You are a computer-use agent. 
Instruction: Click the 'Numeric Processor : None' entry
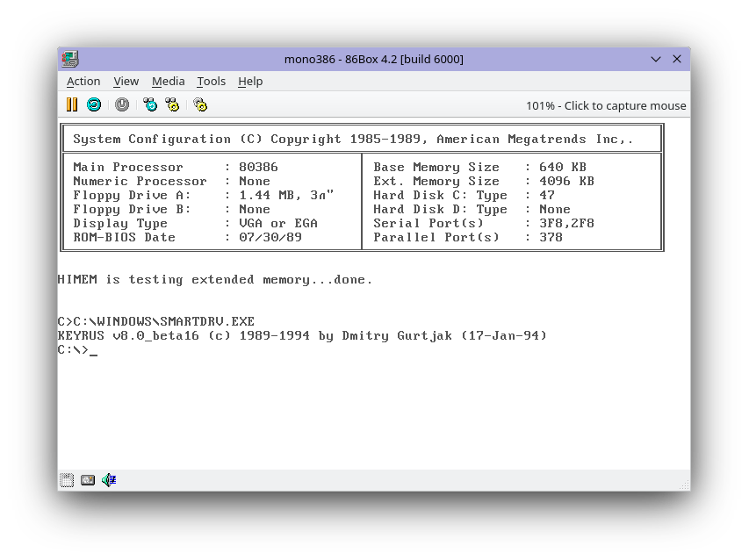(x=171, y=182)
